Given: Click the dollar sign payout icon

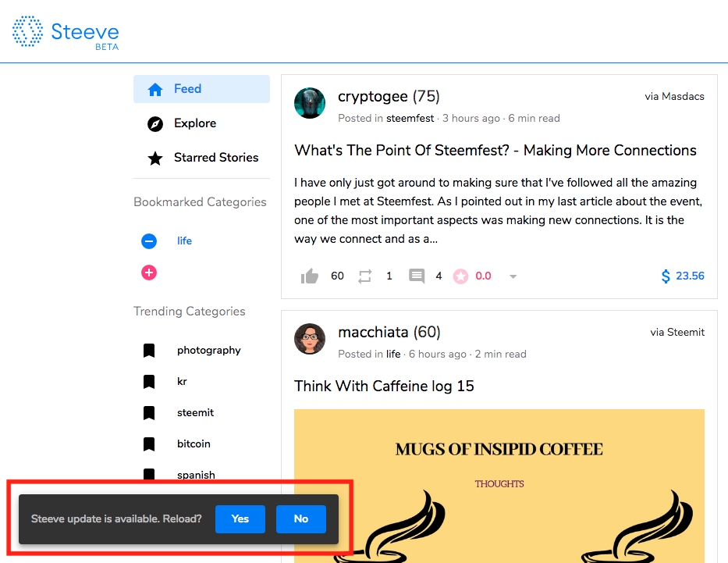Looking at the screenshot, I should tap(666, 276).
